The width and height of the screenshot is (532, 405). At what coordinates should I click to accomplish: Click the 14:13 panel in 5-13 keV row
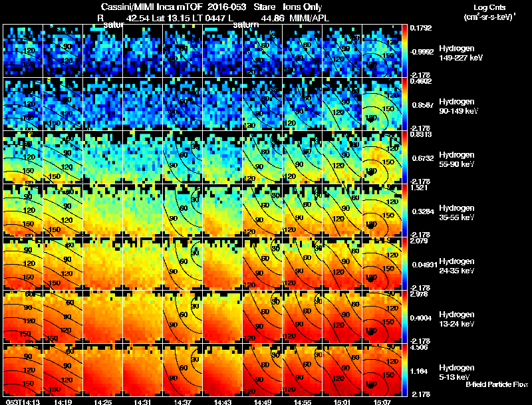click(23, 370)
